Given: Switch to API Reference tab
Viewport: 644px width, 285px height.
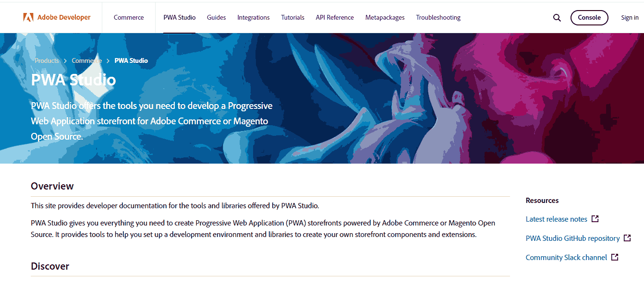Looking at the screenshot, I should [x=334, y=18].
